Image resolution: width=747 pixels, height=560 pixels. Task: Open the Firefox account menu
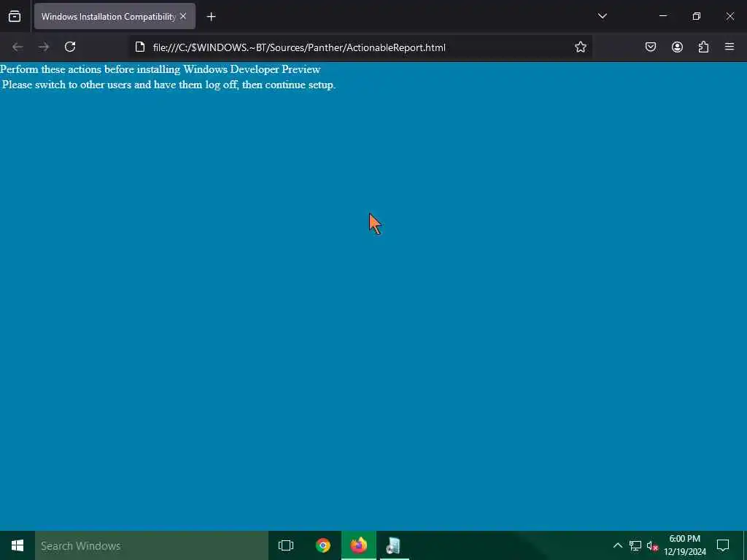coord(677,47)
